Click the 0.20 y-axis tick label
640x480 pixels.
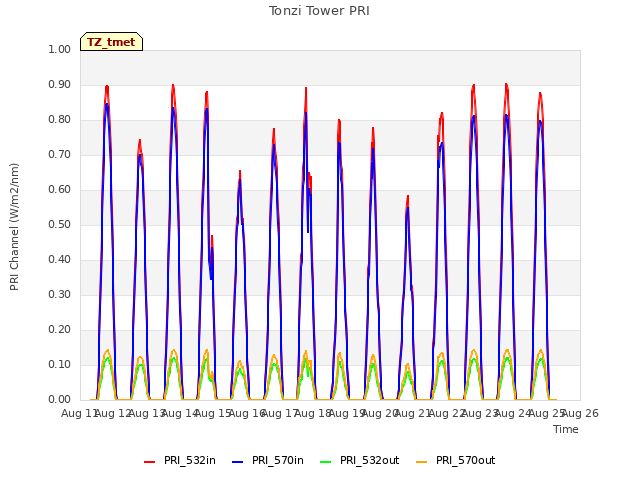pos(60,329)
